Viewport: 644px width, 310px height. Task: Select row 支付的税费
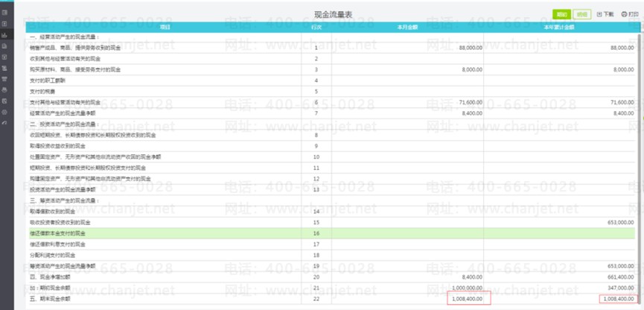pos(331,91)
